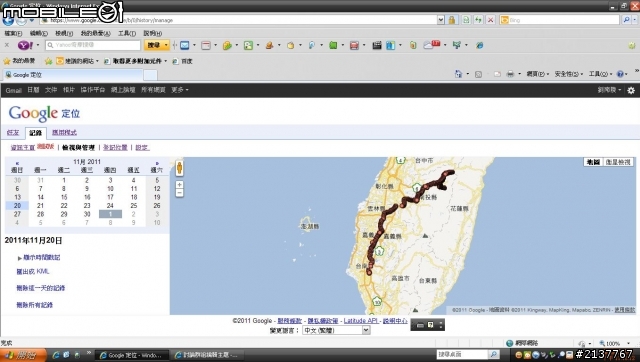Open the 檔案(F) menu
Screen dimensions: 640x362
point(13,33)
